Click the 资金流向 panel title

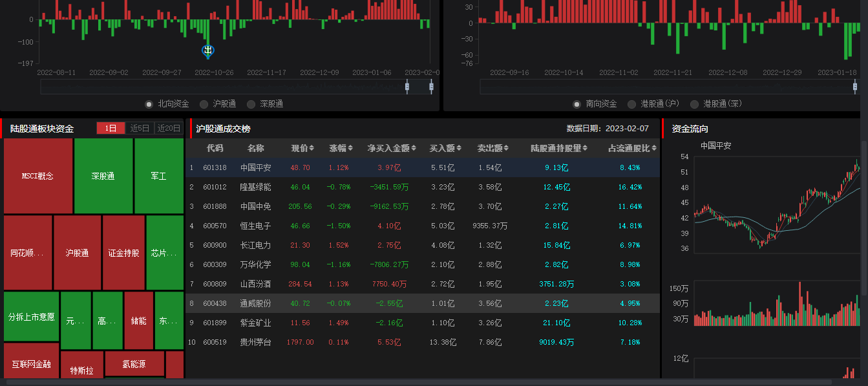[x=690, y=129]
